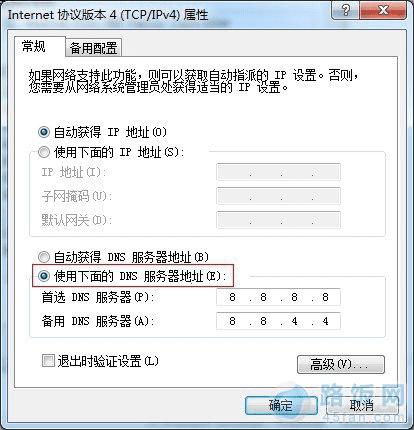Click the help question mark button
The height and width of the screenshot is (430, 414).
346,10
